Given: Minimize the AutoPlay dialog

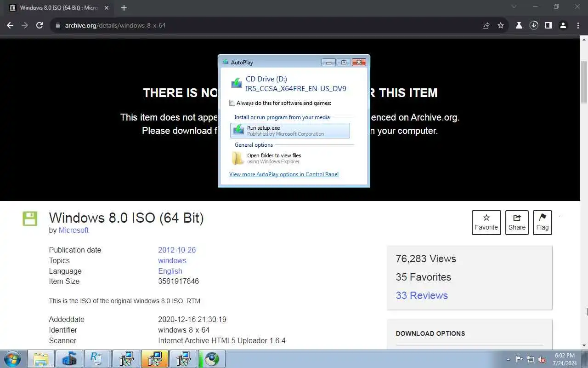Looking at the screenshot, I should (x=328, y=62).
